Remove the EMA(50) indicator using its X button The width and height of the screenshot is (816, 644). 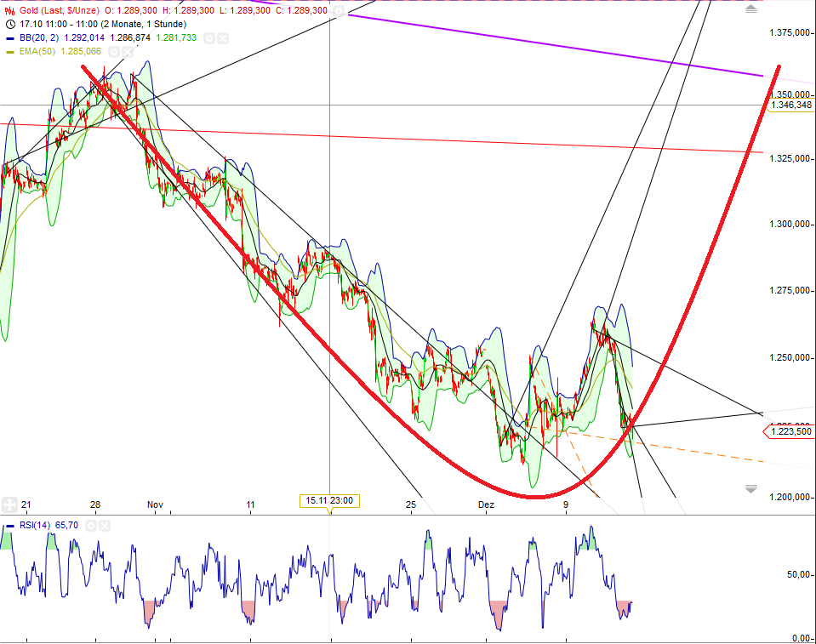click(x=127, y=51)
